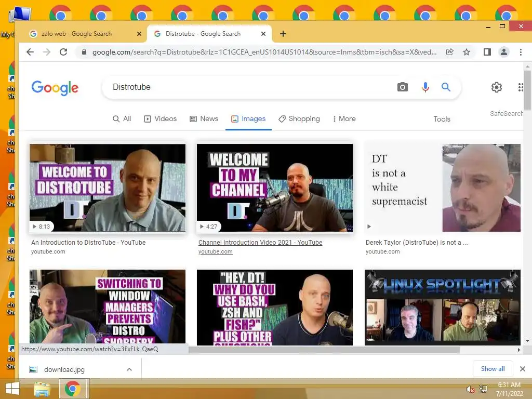Click the scroll-down arrow of vertical scrollbar
The width and height of the screenshot is (532, 399).
pos(527,341)
